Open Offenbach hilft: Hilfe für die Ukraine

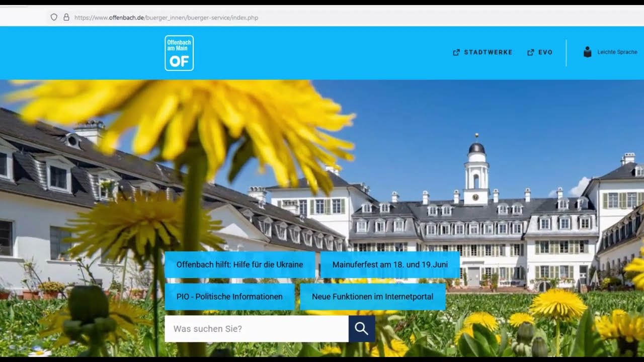[239, 264]
